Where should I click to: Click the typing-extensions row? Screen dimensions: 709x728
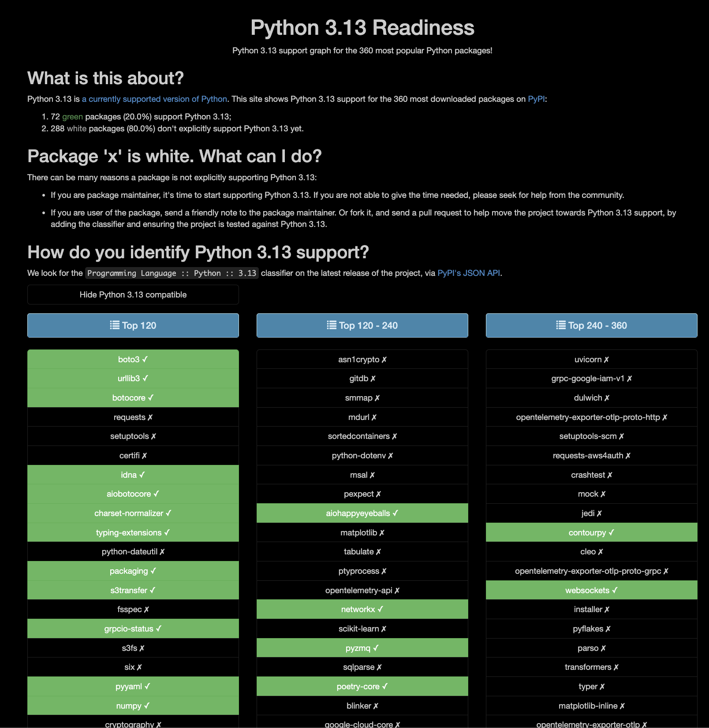click(133, 532)
